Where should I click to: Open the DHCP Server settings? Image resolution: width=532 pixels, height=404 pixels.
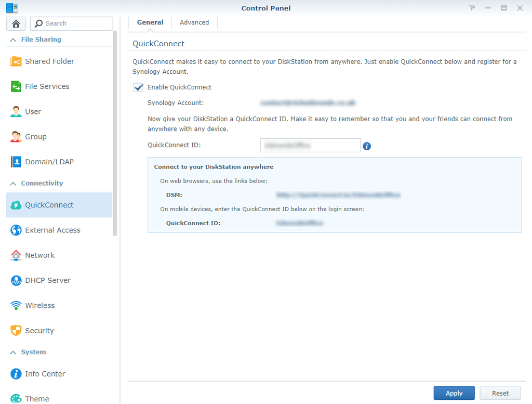(x=48, y=280)
